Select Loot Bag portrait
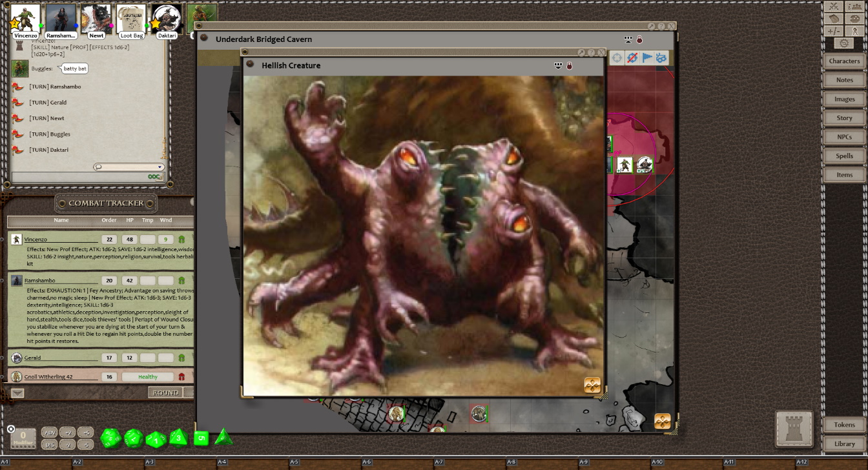868x470 pixels. pyautogui.click(x=131, y=18)
